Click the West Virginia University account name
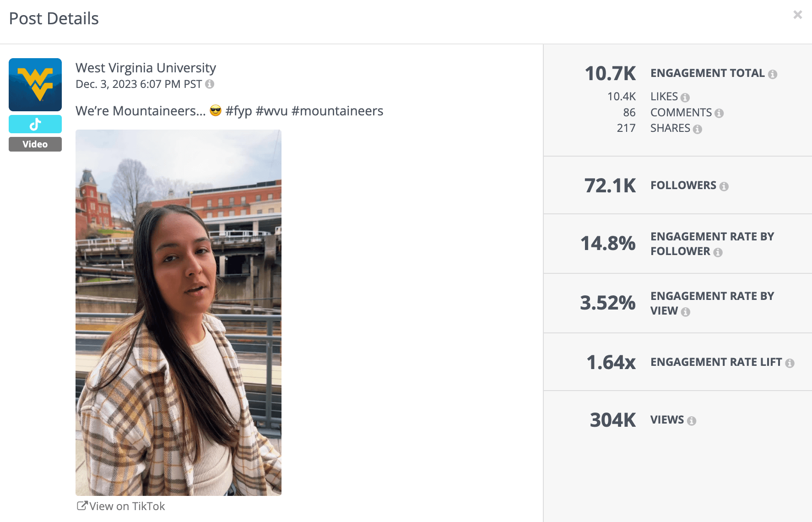 [146, 68]
